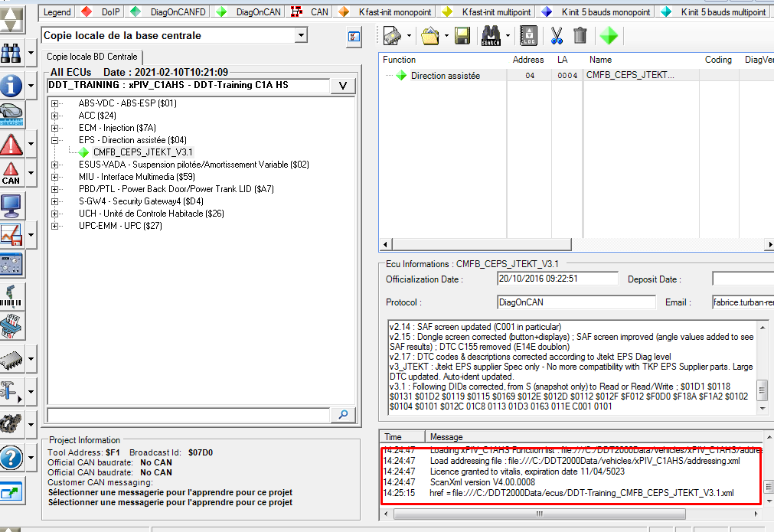Viewport: 774px width, 532px height.
Task: Click the LOG book toolbar icon
Action: pyautogui.click(x=528, y=35)
